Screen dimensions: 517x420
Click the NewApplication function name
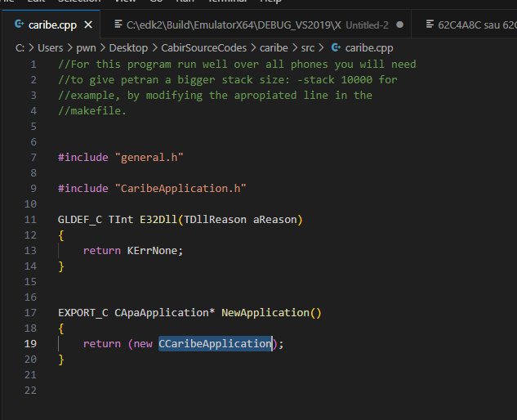265,313
